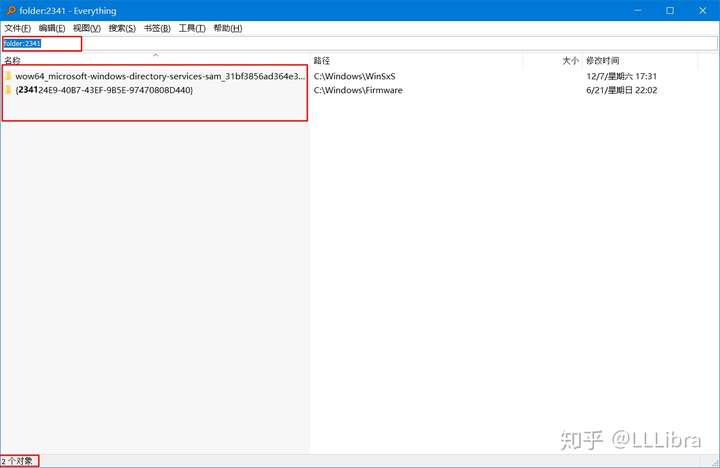Screen dimensions: 720x468
Task: Click the modified date 12/7/星期六 17:31
Action: (x=622, y=76)
